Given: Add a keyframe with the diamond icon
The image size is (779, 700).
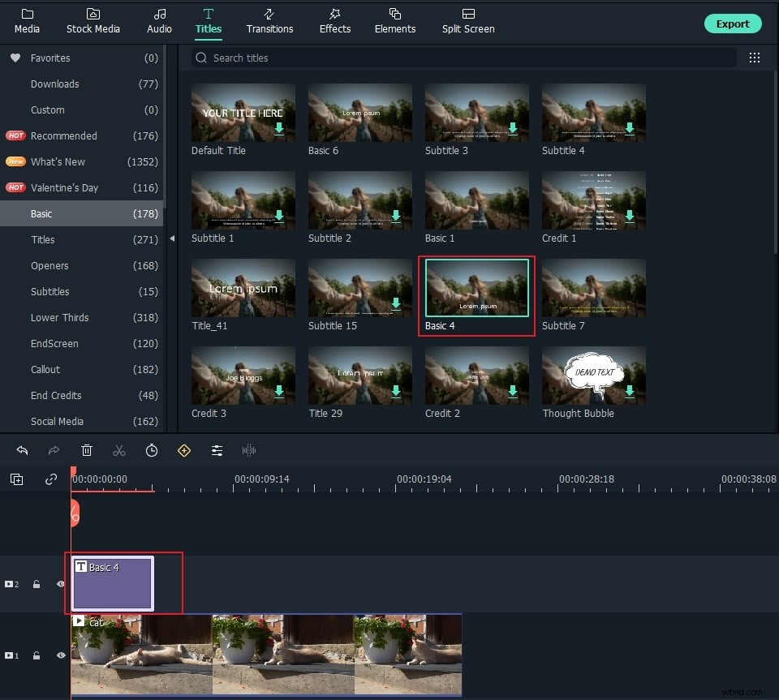Looking at the screenshot, I should pos(184,450).
